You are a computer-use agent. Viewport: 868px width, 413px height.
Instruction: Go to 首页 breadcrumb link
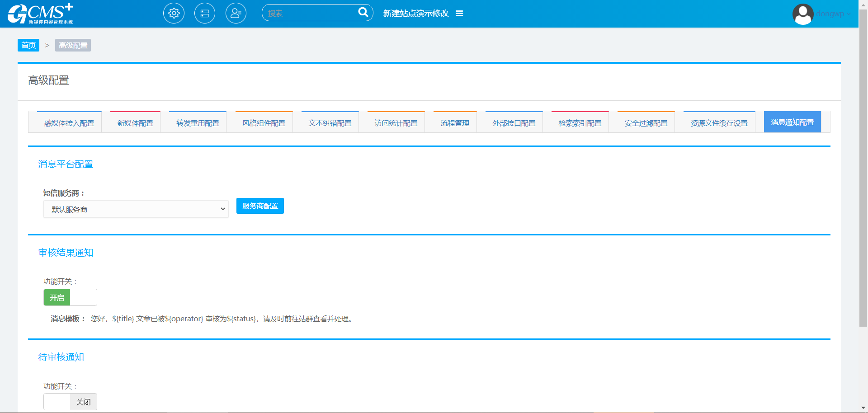pyautogui.click(x=28, y=45)
